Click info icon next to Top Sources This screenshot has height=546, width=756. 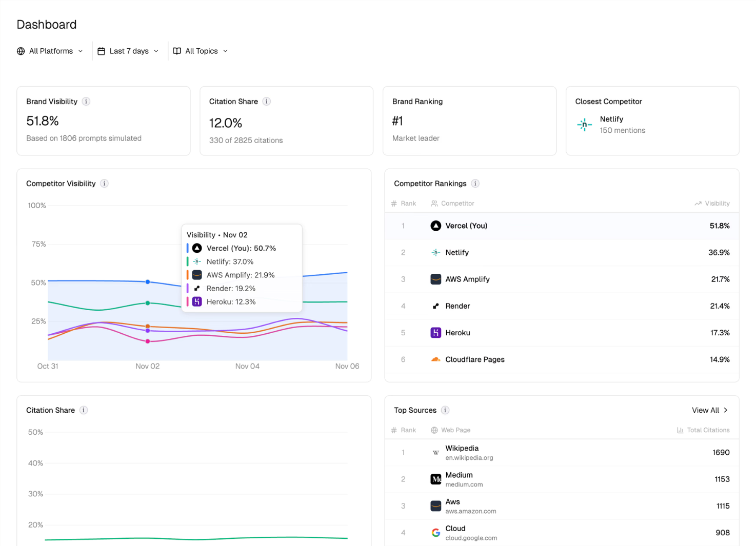click(x=445, y=410)
